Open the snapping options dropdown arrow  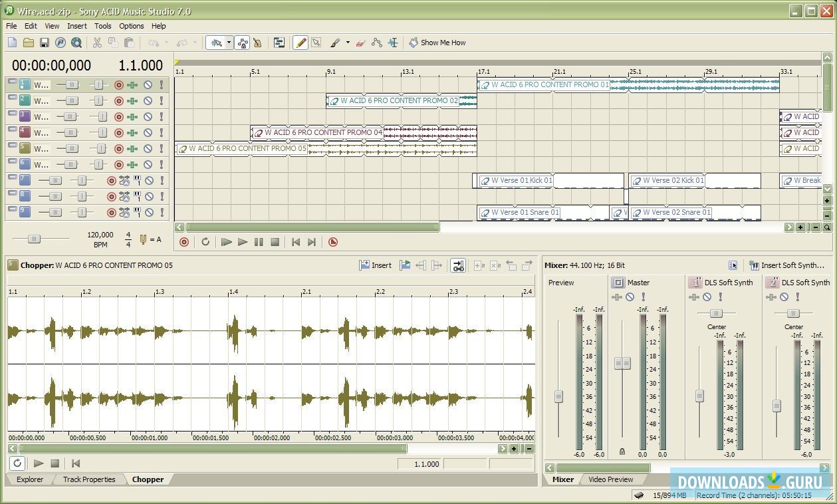tap(229, 43)
